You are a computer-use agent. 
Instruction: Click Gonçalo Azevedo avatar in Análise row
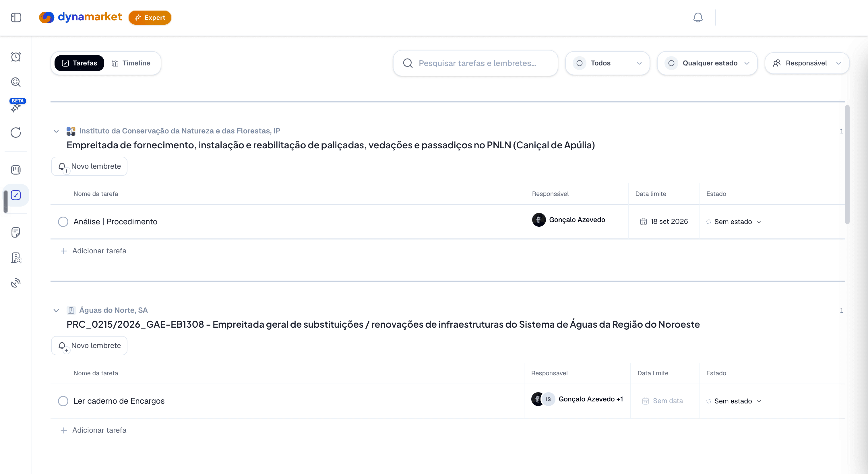(539, 220)
